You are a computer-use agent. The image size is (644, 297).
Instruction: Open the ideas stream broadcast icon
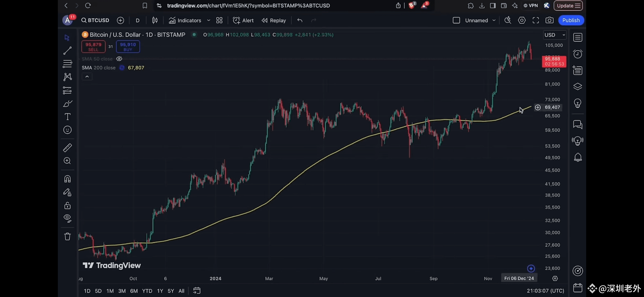(x=578, y=141)
